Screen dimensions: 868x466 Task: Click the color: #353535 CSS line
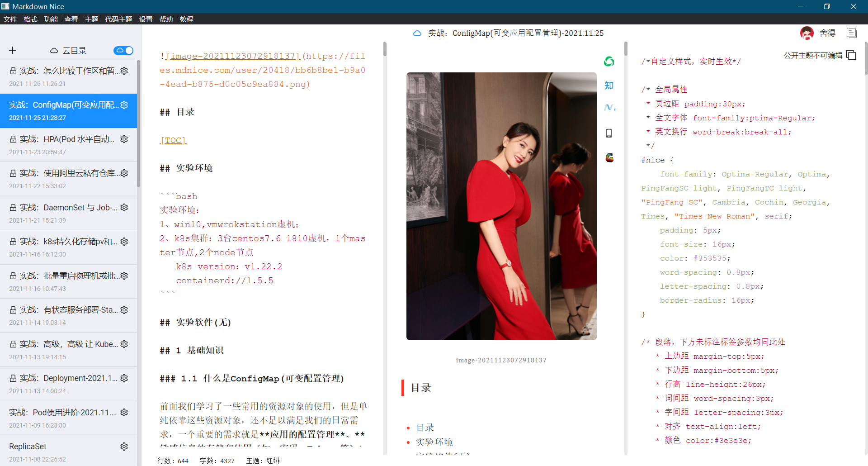(x=695, y=258)
